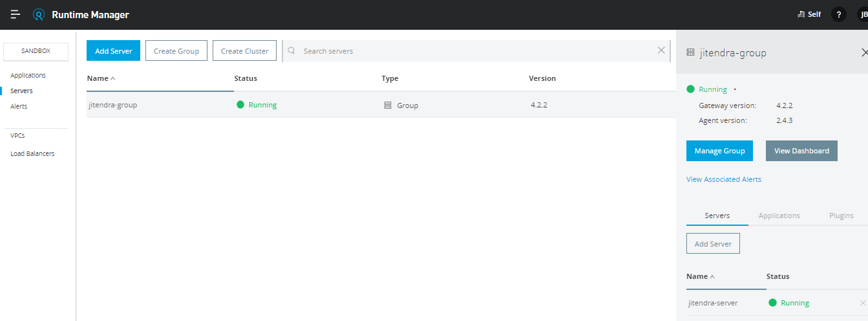Image resolution: width=868 pixels, height=321 pixels.
Task: Remove jitendra-server from the group
Action: click(863, 303)
